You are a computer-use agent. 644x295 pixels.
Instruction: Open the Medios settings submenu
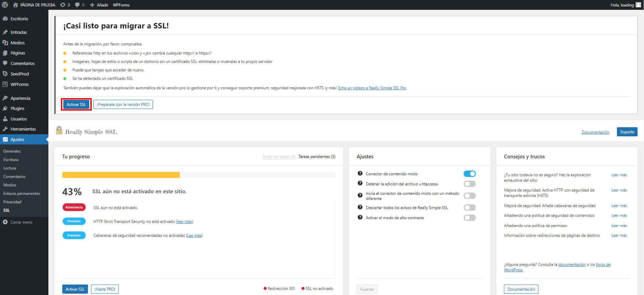(x=10, y=185)
